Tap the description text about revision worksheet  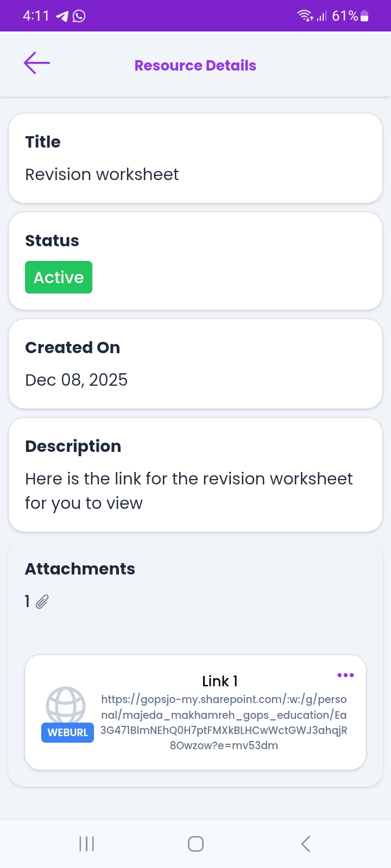click(188, 490)
